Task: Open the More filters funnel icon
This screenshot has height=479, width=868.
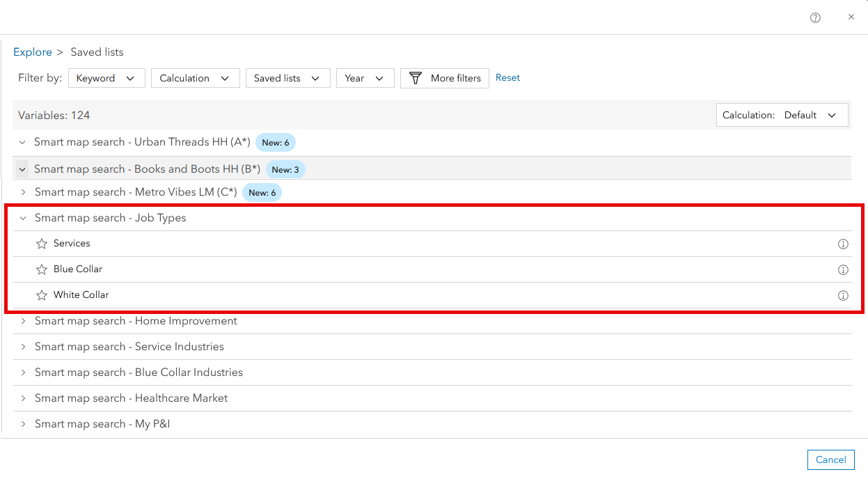Action: (x=416, y=78)
